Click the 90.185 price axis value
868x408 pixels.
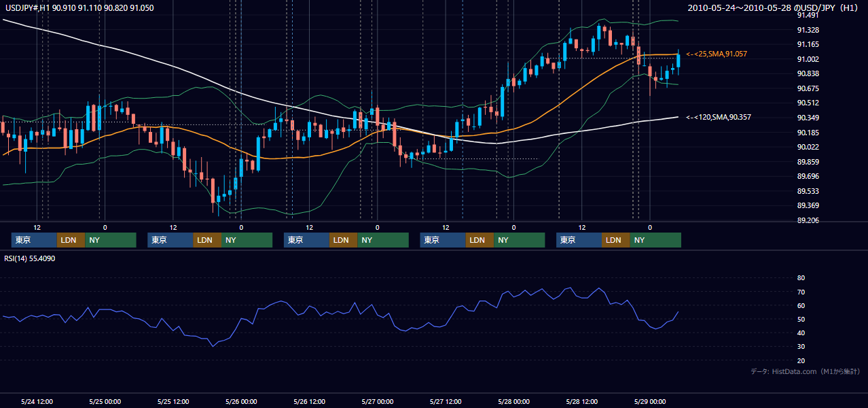pos(808,133)
